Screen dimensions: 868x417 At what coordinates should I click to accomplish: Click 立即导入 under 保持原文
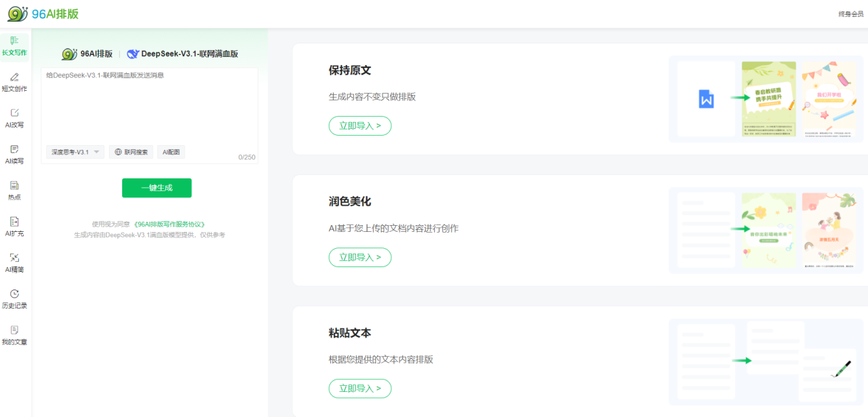tap(360, 125)
